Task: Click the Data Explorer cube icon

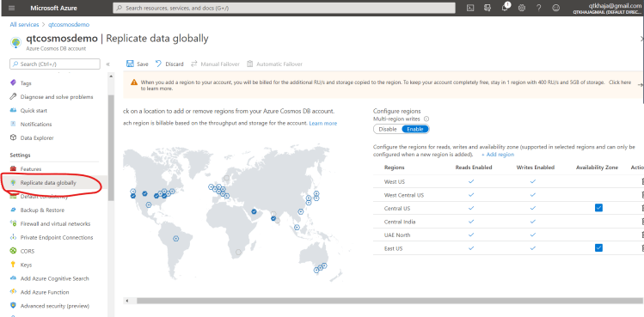Action: tap(13, 138)
